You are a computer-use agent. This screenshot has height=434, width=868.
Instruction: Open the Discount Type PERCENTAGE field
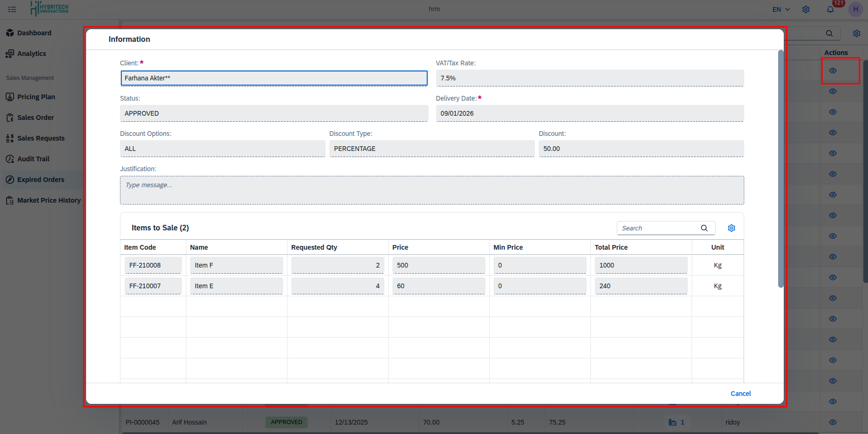point(431,149)
